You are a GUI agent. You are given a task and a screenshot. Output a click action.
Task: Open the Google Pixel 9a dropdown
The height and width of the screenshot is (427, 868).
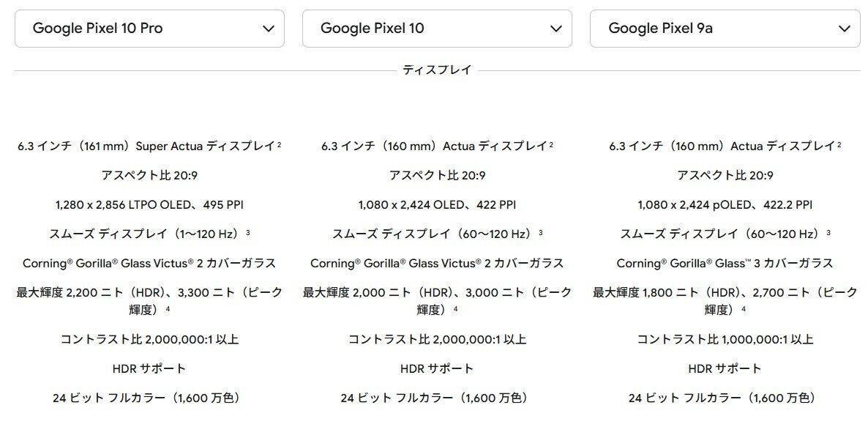[x=725, y=29]
